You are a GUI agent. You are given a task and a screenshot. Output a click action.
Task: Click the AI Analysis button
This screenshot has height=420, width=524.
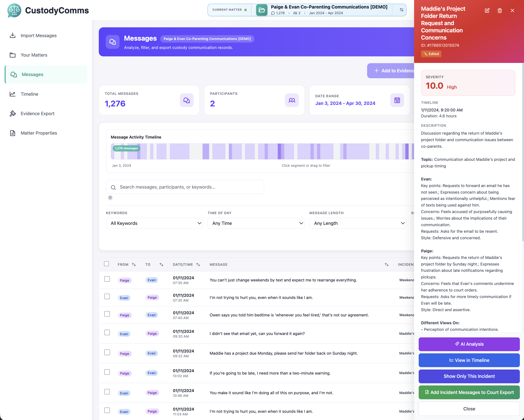[x=469, y=344]
